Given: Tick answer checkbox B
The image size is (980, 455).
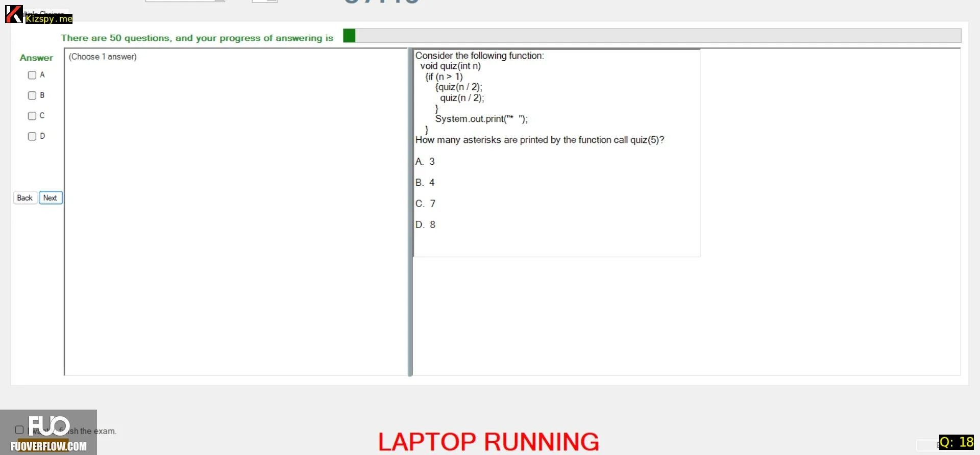Looking at the screenshot, I should (x=32, y=95).
